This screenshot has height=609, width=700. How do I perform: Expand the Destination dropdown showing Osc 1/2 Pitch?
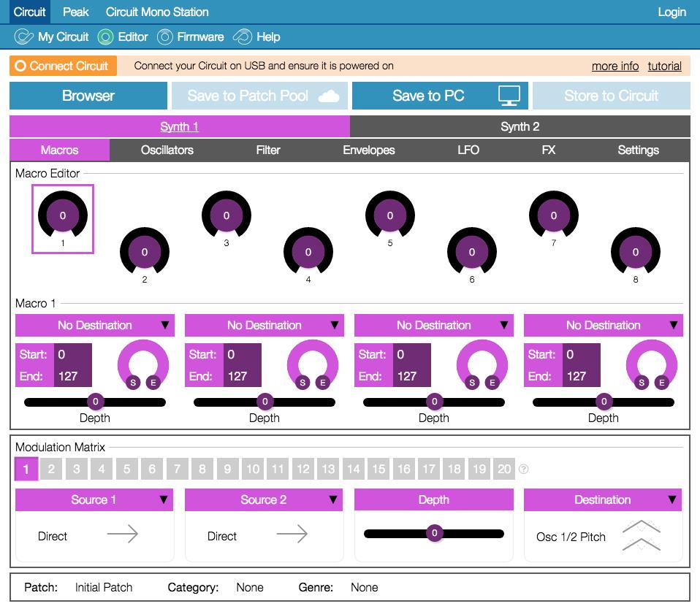[603, 500]
